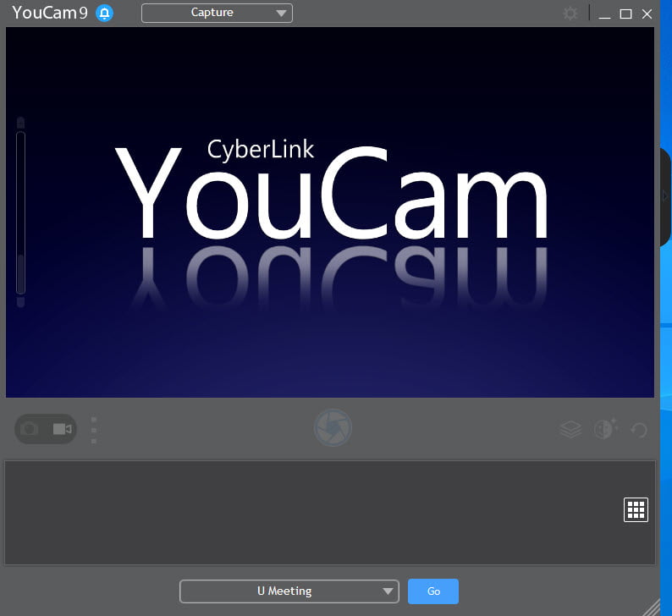Click the vertical zoom slider track
The image size is (672, 616).
(20, 213)
